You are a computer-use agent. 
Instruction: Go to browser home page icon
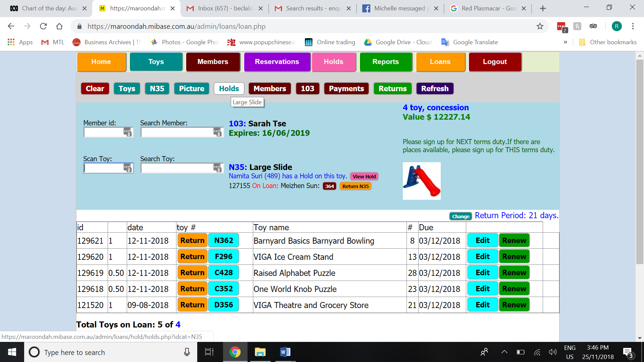pos(59,26)
